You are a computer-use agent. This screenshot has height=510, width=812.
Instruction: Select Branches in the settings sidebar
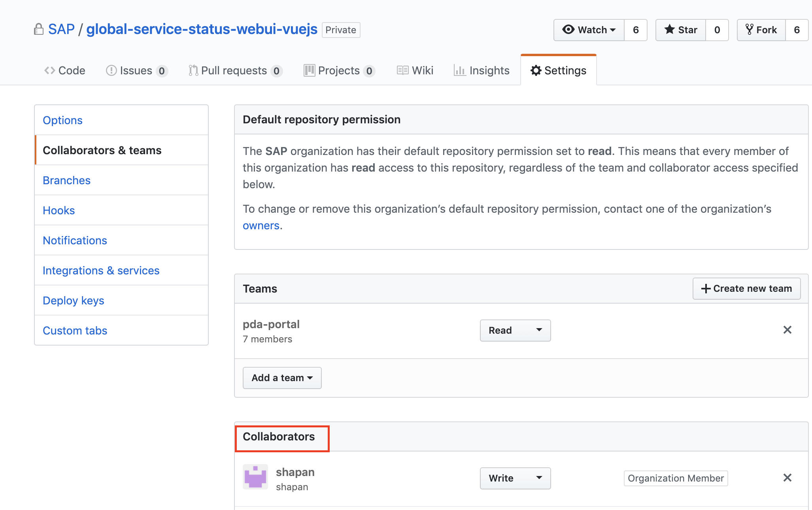[x=66, y=180]
